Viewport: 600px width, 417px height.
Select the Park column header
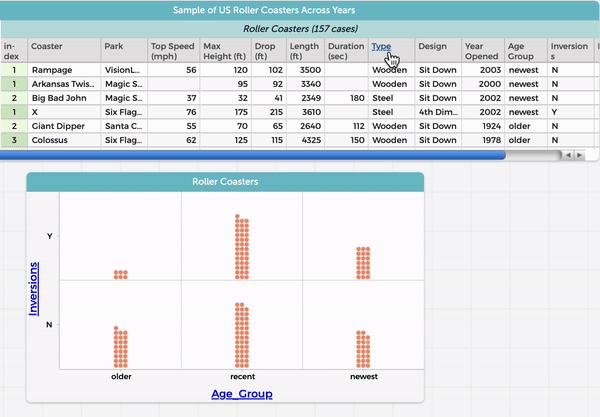coord(124,50)
